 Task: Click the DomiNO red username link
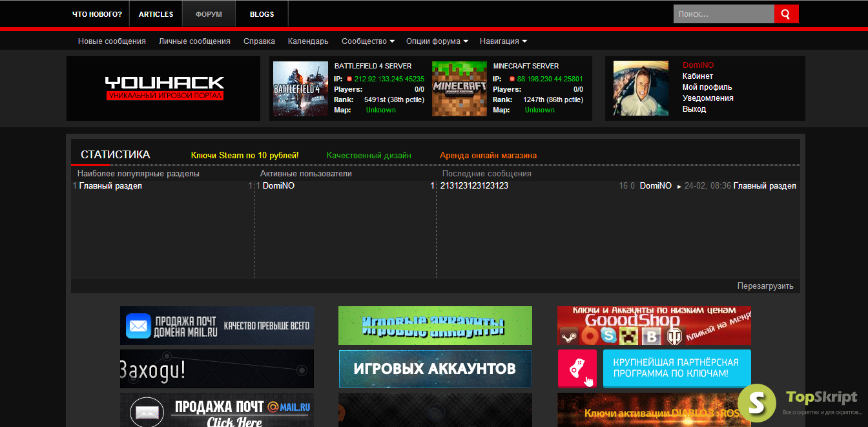click(698, 65)
